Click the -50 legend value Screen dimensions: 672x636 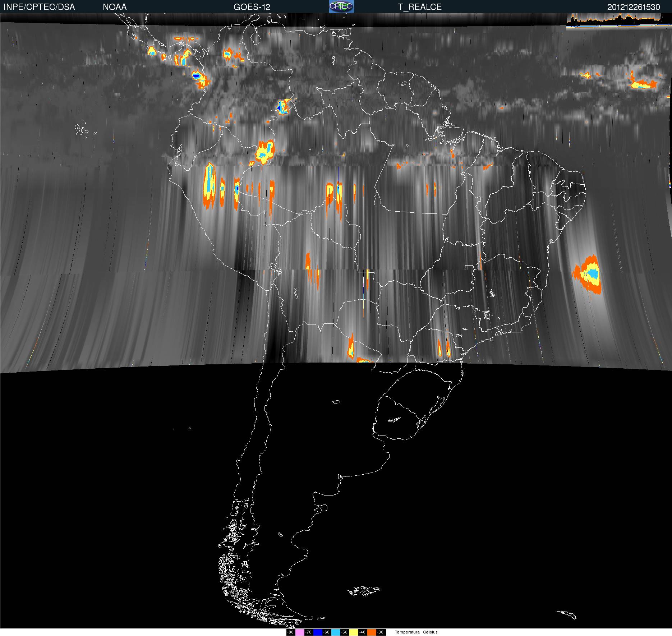coord(344,632)
